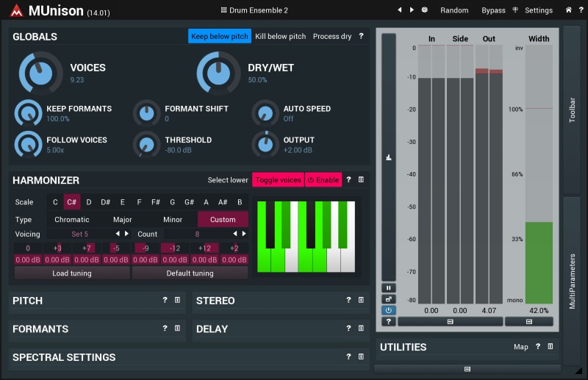Open Formants section presets icon

(x=177, y=329)
